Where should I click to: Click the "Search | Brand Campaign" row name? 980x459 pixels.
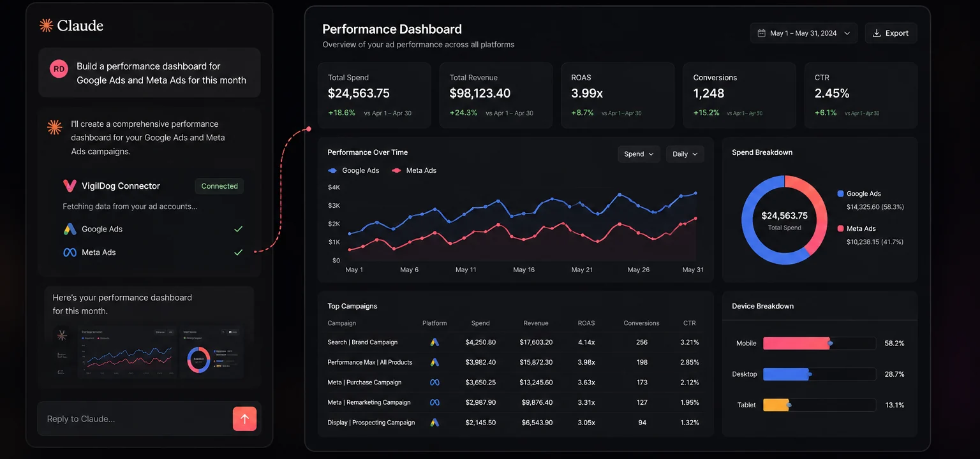tap(362, 342)
